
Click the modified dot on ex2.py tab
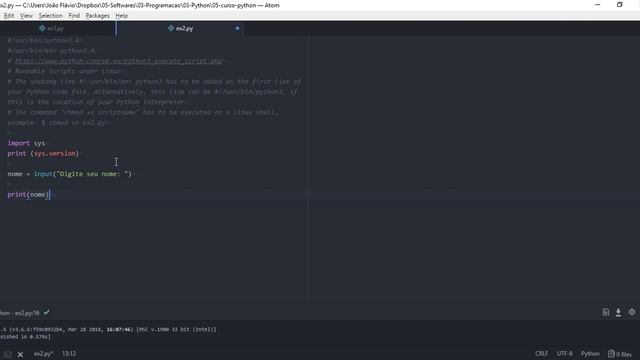pos(237,28)
